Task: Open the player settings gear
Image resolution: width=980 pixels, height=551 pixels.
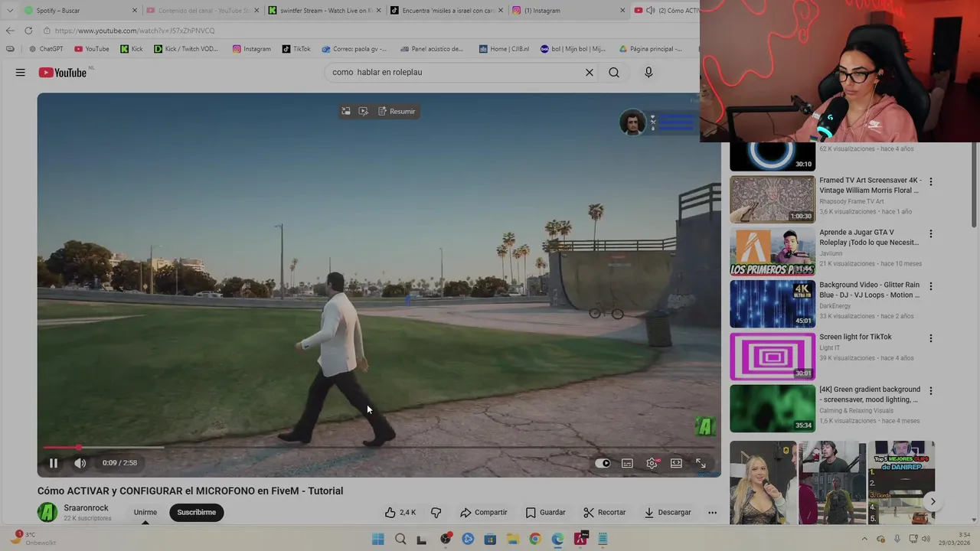Action: [x=652, y=463]
